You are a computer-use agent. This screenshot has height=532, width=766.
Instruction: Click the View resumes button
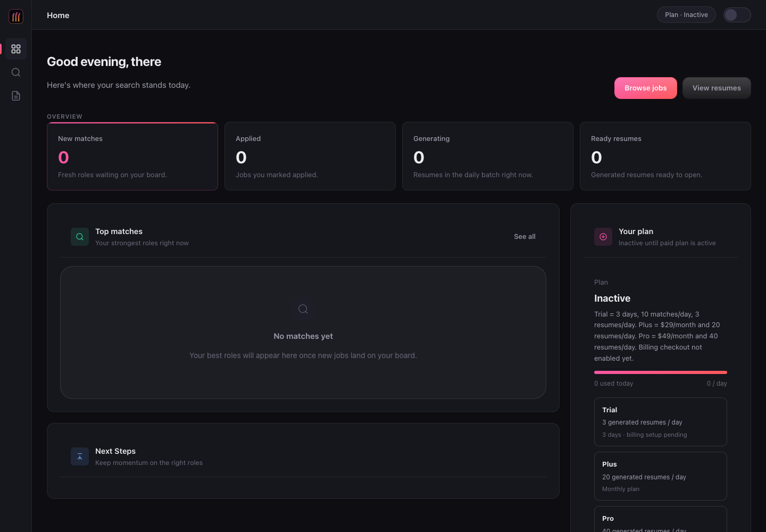tap(717, 88)
